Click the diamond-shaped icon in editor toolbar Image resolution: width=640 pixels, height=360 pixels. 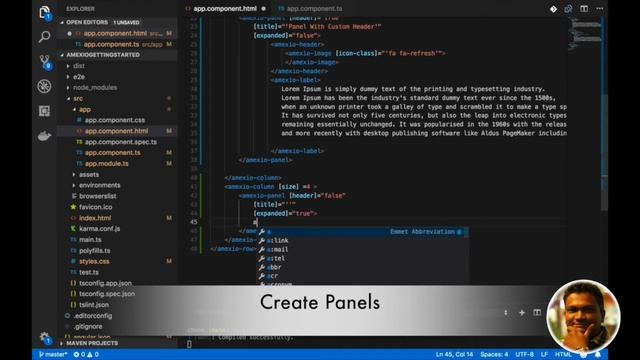coord(553,9)
